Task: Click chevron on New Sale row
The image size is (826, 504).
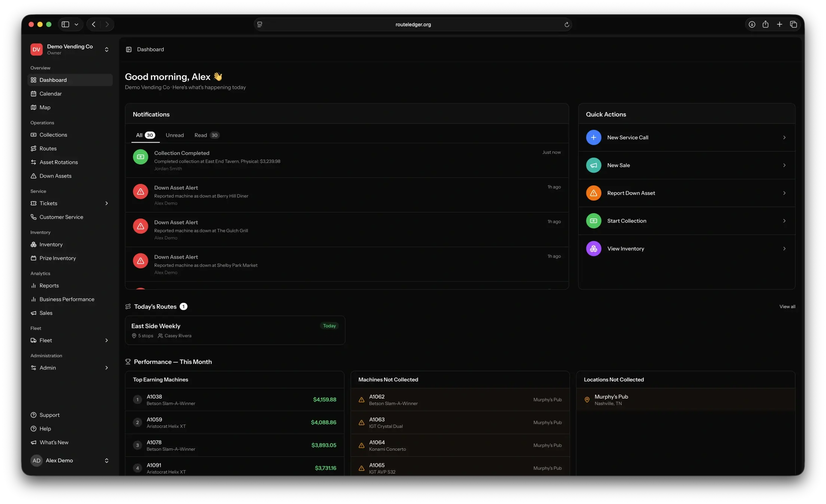Action: pos(784,165)
